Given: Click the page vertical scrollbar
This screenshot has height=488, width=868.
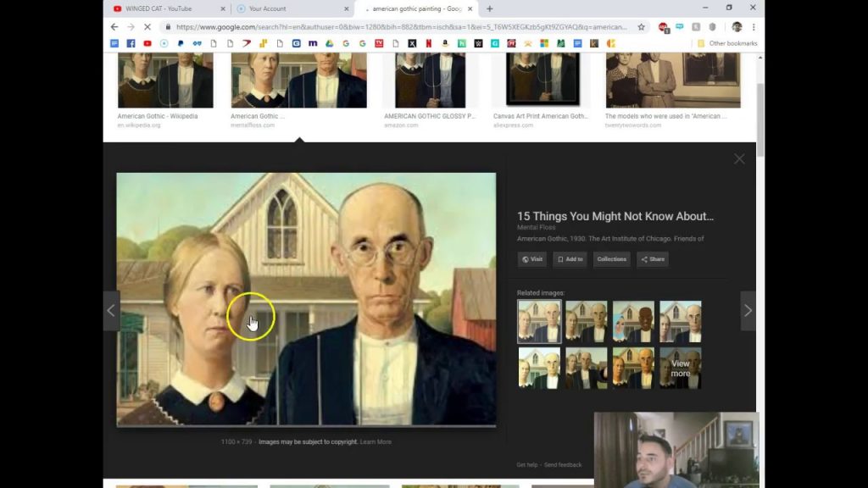Looking at the screenshot, I should coord(760,119).
